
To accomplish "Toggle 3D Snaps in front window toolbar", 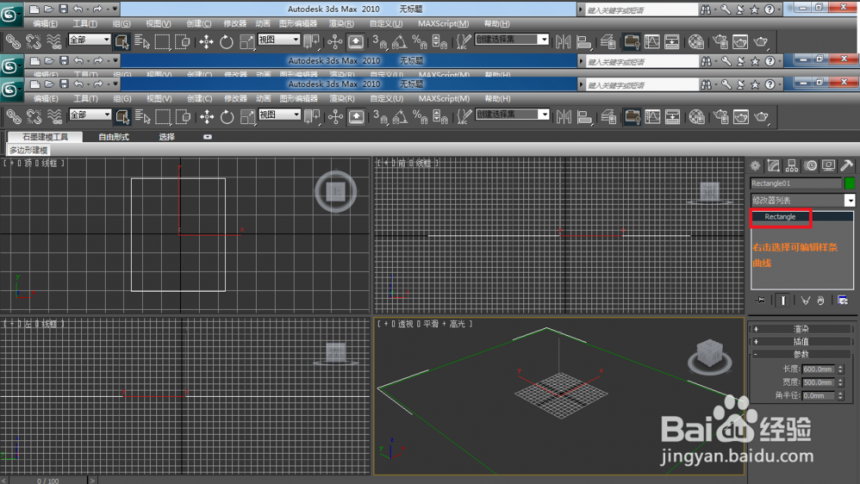I will (380, 117).
